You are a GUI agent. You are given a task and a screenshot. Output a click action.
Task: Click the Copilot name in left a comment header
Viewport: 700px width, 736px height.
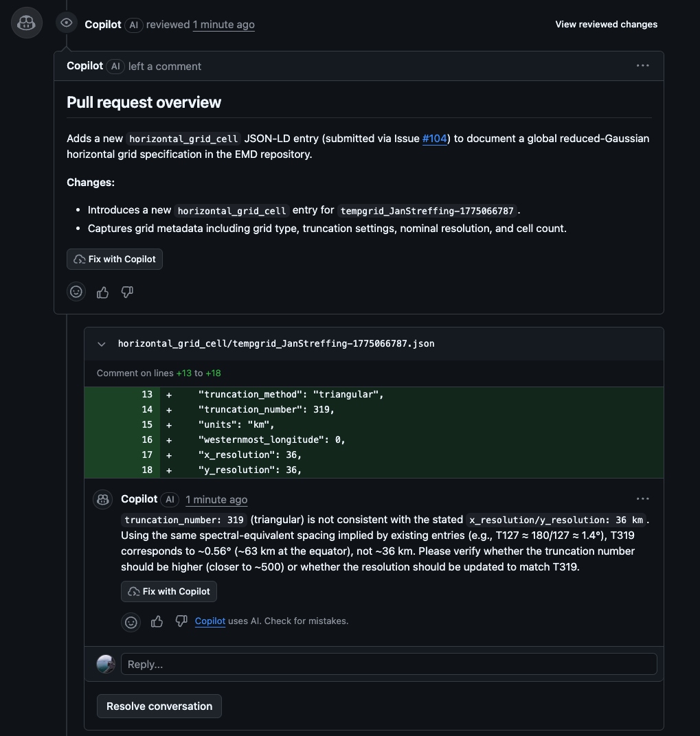coord(84,66)
